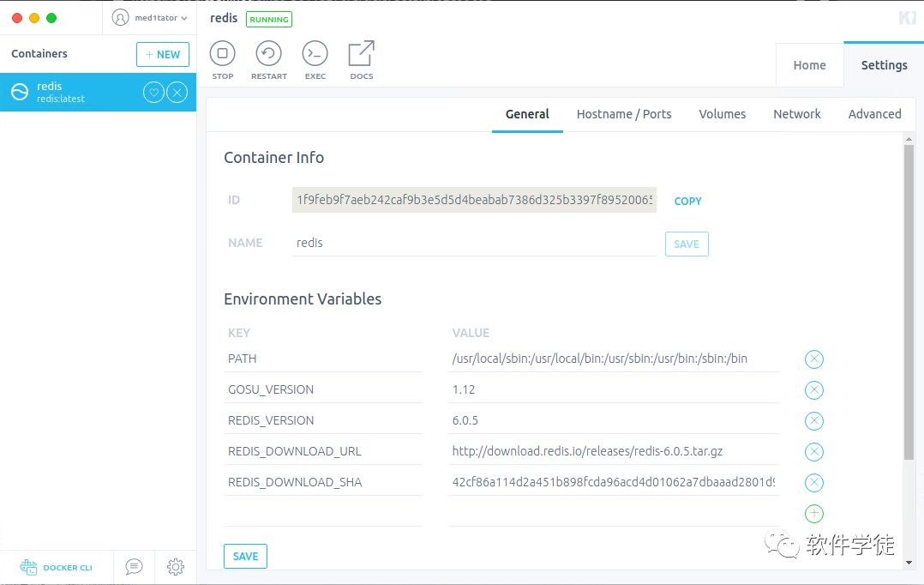Add a new environment variable with plus icon

[813, 514]
